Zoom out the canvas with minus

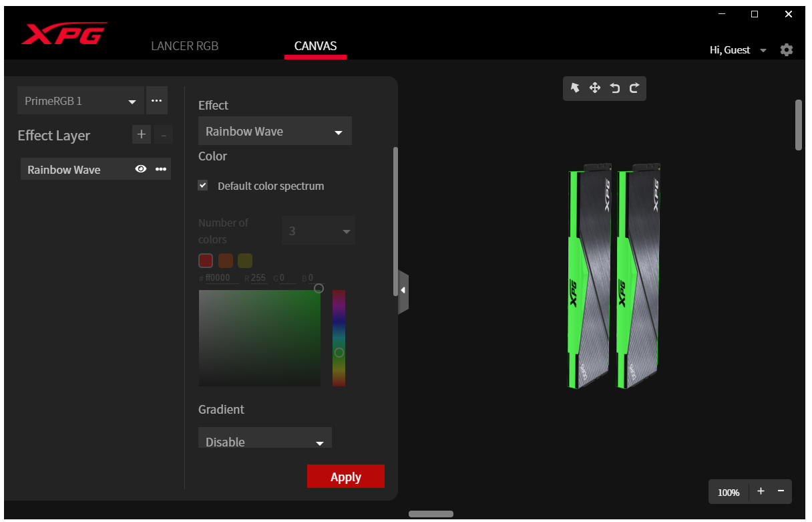click(x=781, y=491)
